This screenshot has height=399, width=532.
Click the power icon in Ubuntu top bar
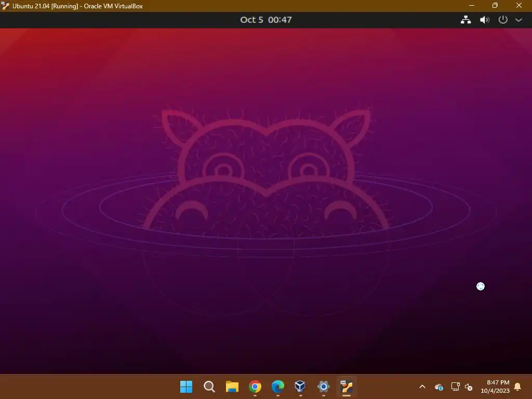(x=503, y=20)
